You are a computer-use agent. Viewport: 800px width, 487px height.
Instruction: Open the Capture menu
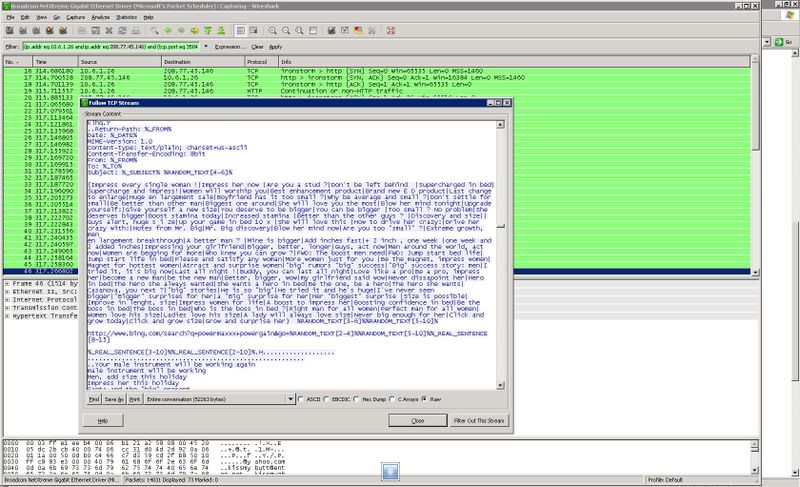pos(76,17)
